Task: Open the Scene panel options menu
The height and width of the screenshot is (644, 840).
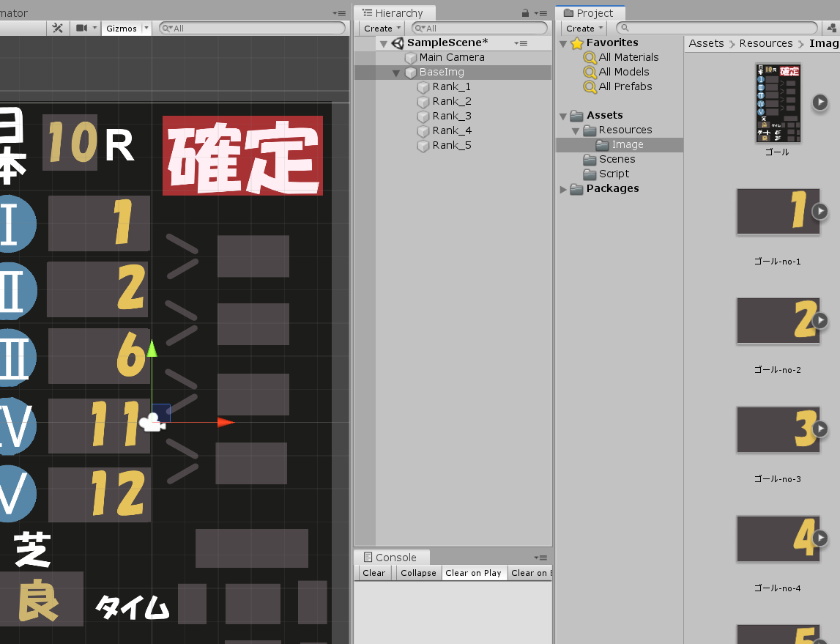Action: [338, 13]
